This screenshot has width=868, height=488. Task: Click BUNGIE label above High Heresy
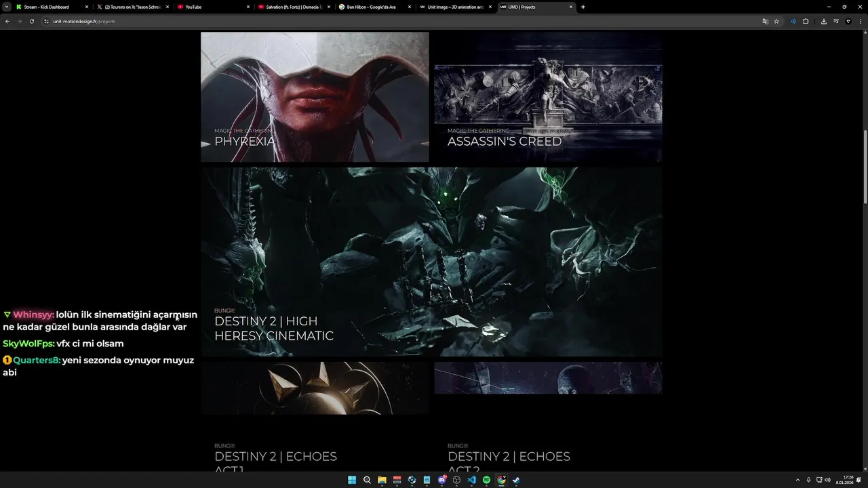click(224, 310)
